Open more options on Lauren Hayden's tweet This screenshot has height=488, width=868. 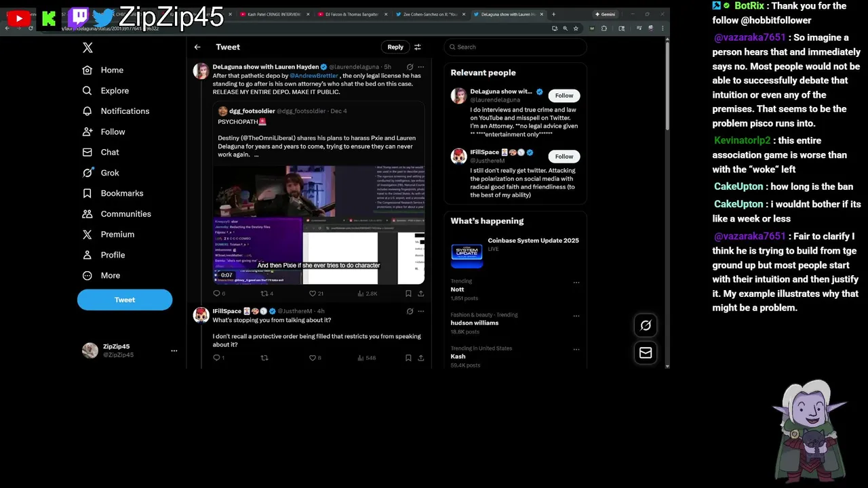(420, 67)
